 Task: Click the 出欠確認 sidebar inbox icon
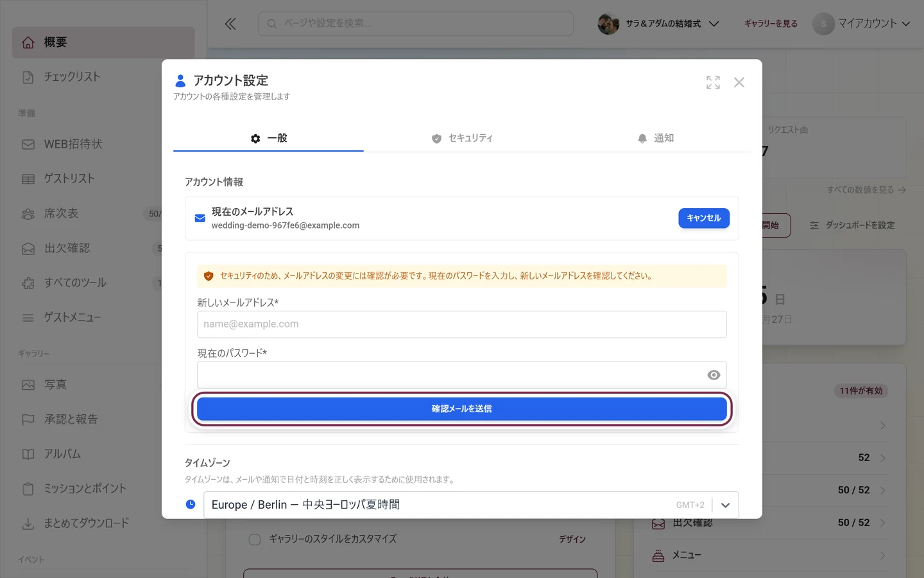click(x=28, y=249)
